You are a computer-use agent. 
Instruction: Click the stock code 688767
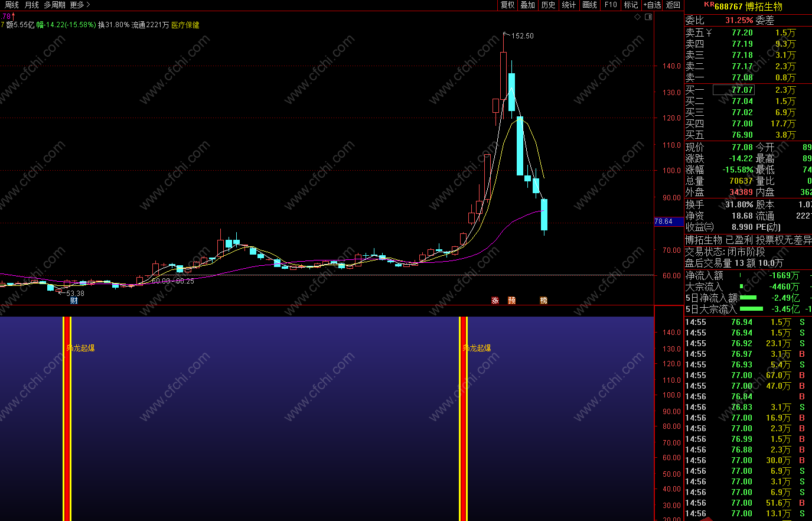pos(728,6)
